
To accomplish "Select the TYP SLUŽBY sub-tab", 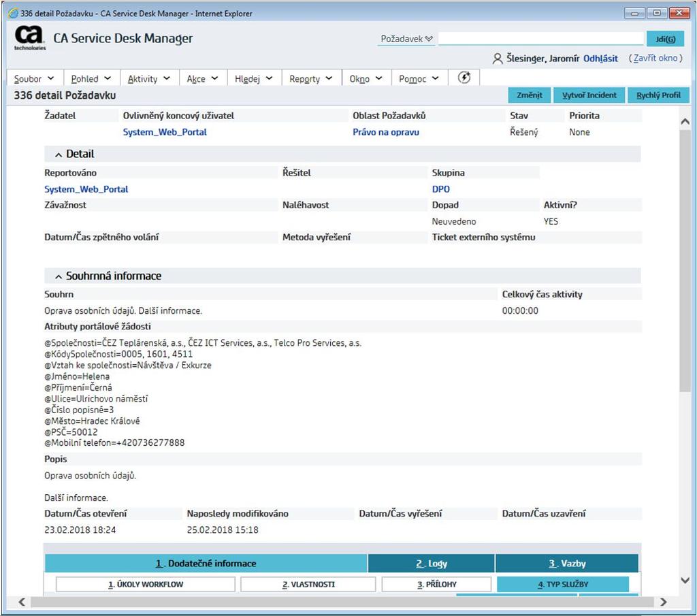I will [563, 584].
